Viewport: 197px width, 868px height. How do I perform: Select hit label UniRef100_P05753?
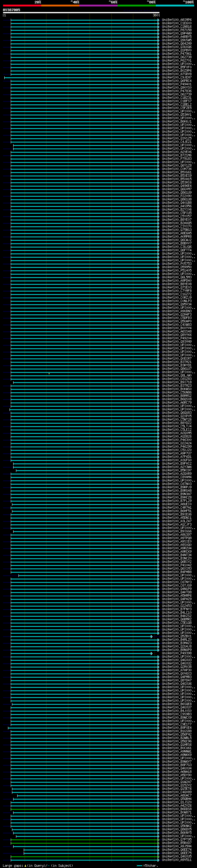[x=177, y=264]
